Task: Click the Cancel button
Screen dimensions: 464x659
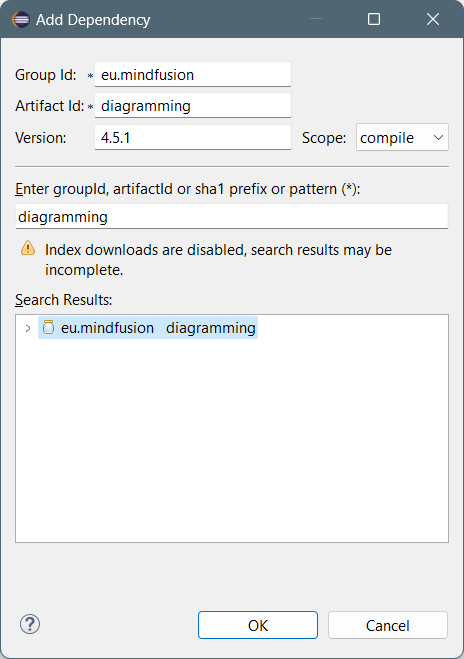Action: coord(388,625)
